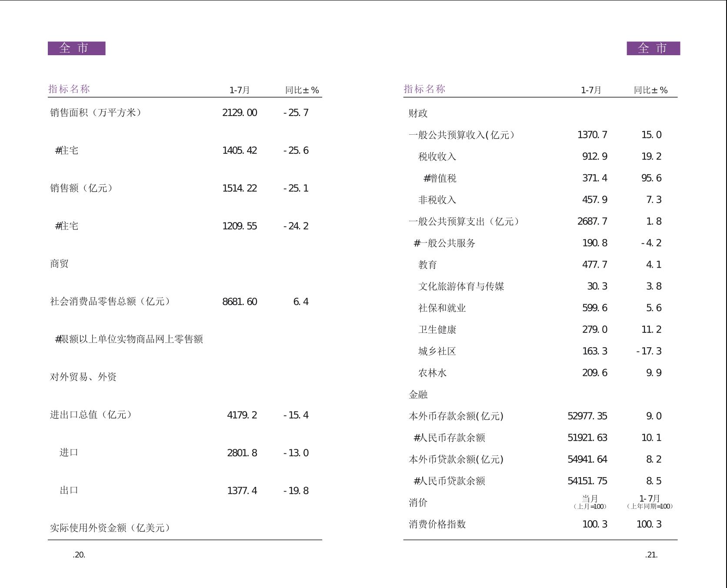Click the purple 全市 banner on page 20
The height and width of the screenshot is (588, 727).
77,48
